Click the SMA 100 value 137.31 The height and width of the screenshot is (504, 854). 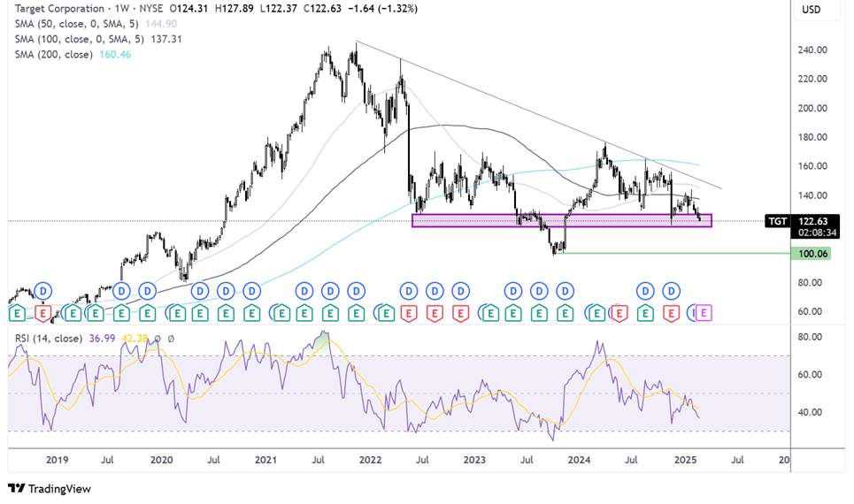point(165,39)
